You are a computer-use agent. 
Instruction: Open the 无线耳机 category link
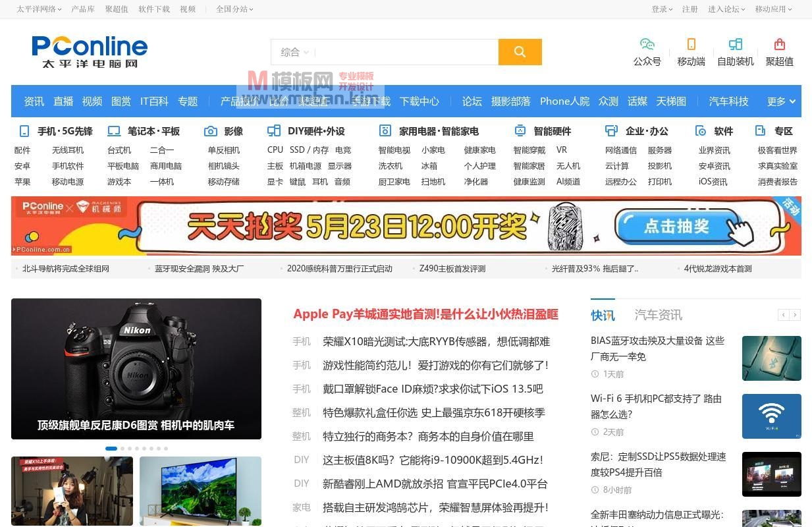68,150
